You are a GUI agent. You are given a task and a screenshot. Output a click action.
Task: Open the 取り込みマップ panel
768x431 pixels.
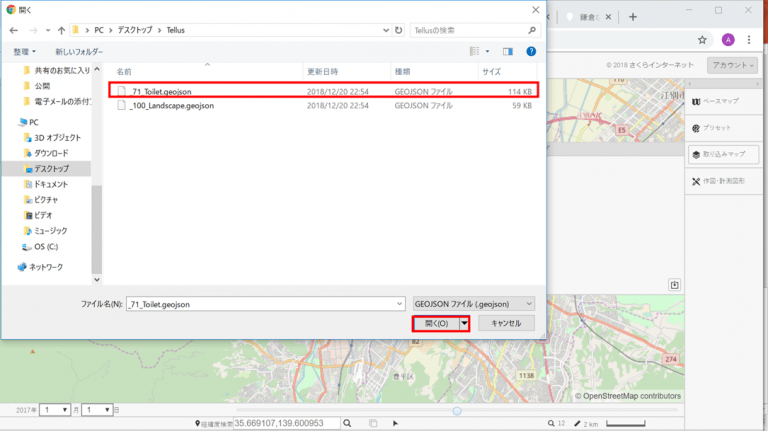point(723,154)
